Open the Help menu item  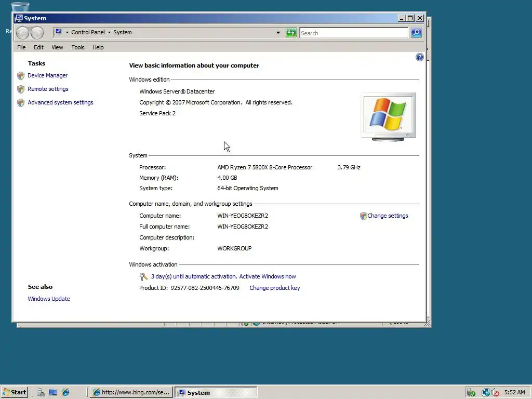[98, 47]
